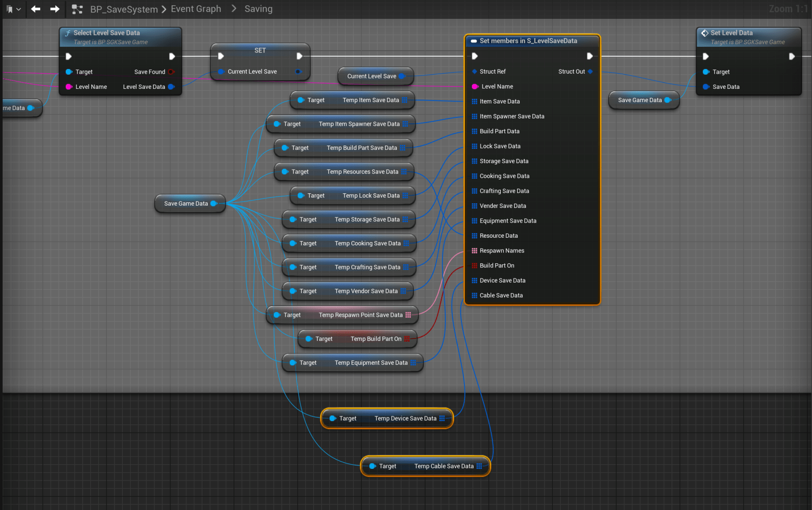Click the Save Found boolean output pin
This screenshot has width=812, height=510.
point(171,72)
